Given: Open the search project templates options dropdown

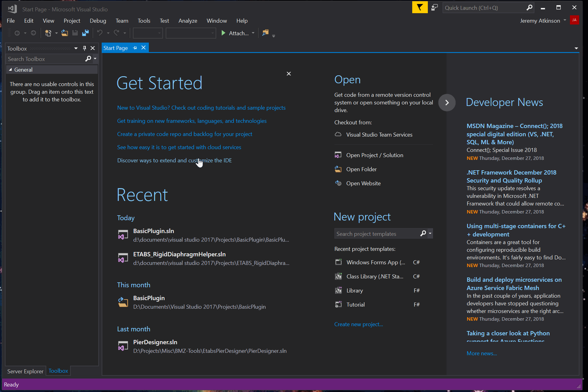Looking at the screenshot, I should click(x=430, y=234).
